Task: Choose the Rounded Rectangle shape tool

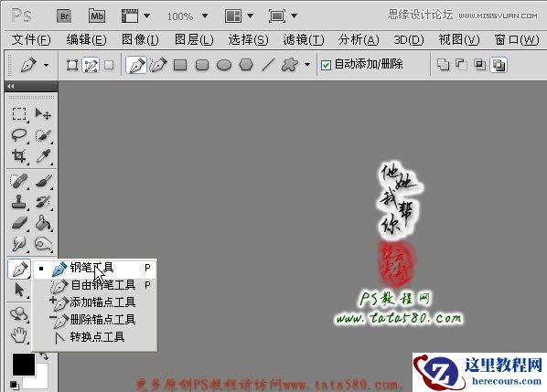Action: [x=202, y=65]
